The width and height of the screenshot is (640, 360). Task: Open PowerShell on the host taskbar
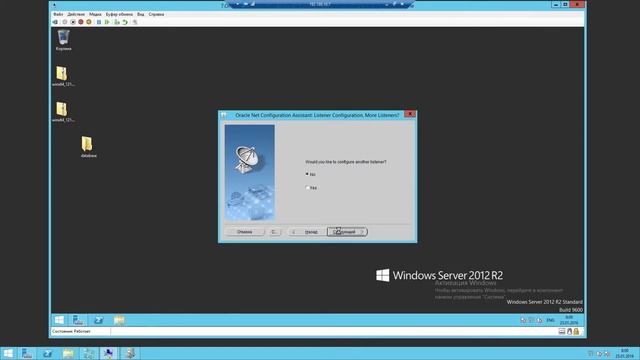click(x=47, y=353)
